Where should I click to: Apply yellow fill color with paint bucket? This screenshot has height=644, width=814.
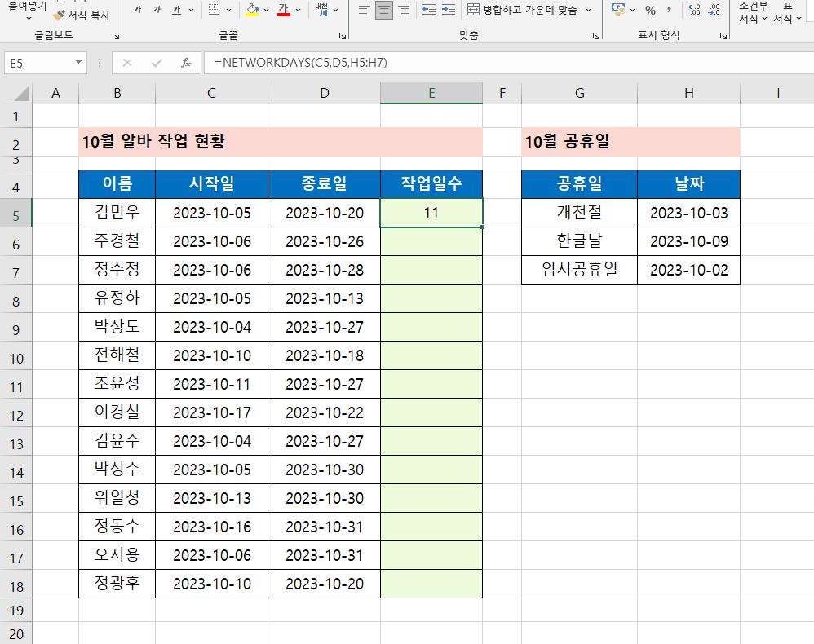point(252,9)
